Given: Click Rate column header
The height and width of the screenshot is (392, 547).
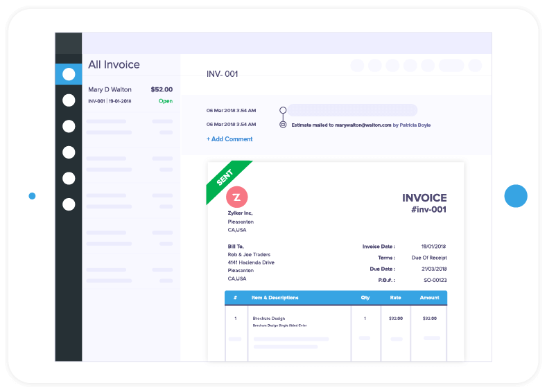Looking at the screenshot, I should pyautogui.click(x=395, y=298).
